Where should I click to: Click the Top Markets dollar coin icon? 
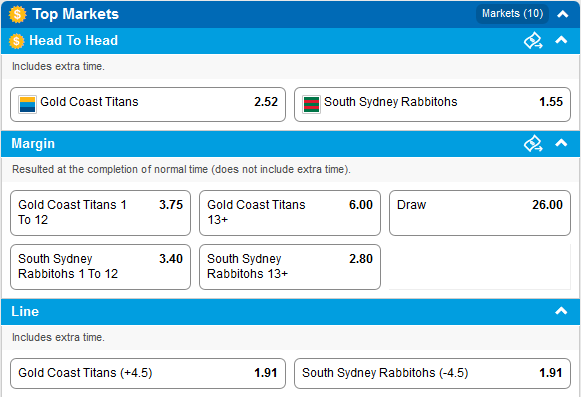[17, 14]
